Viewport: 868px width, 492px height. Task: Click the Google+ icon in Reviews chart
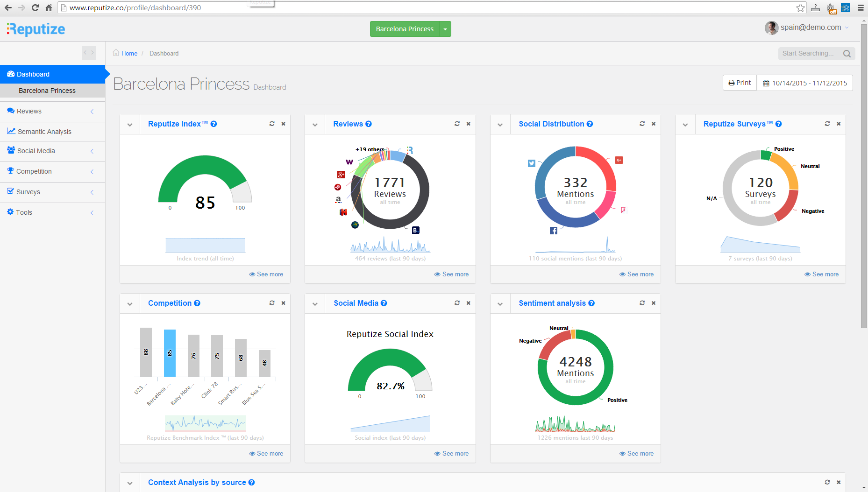pos(341,175)
